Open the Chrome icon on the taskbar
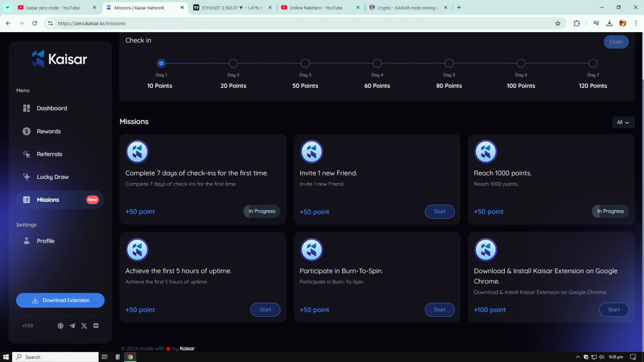 [x=130, y=357]
